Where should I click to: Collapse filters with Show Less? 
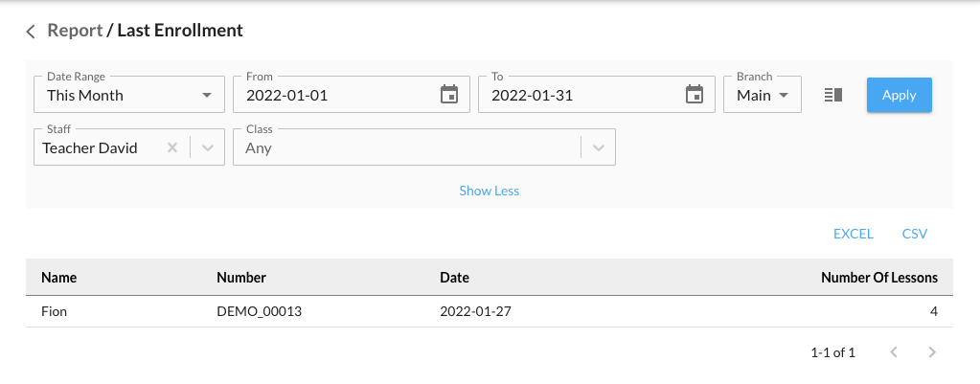click(489, 191)
